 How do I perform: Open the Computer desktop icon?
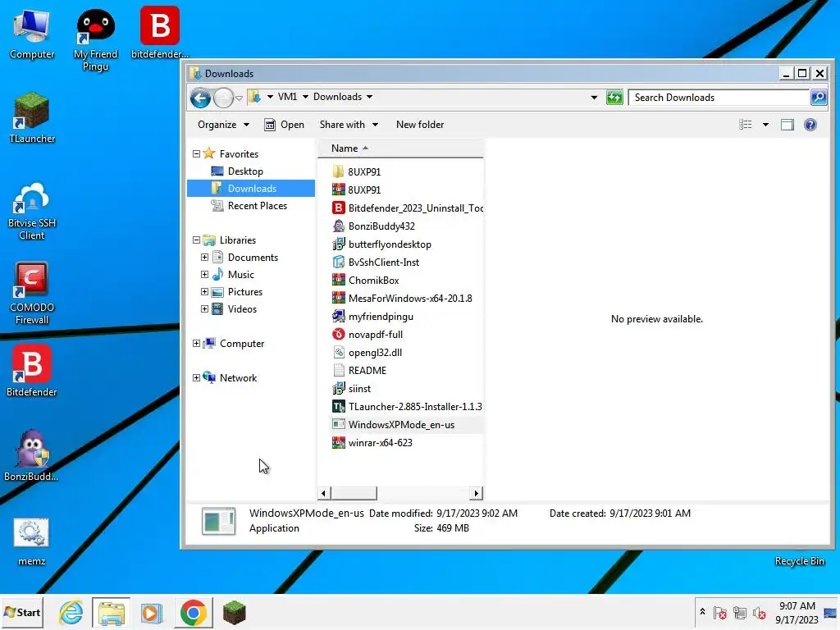tap(32, 34)
